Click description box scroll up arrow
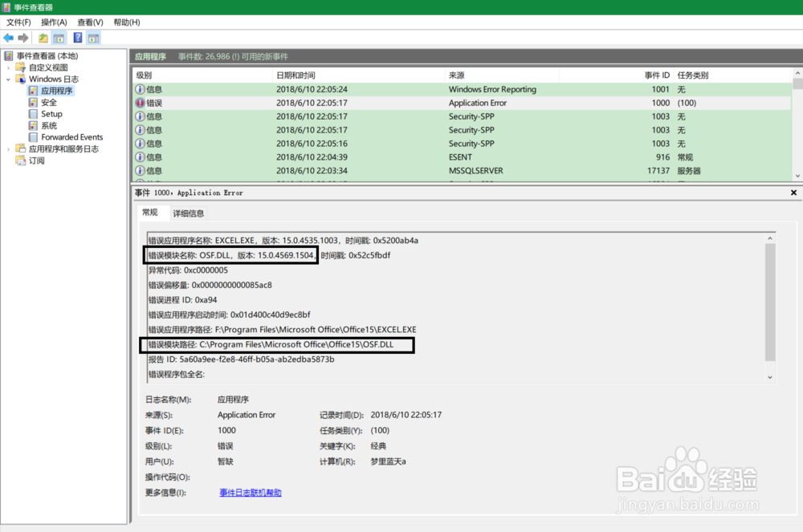Screen dimensions: 803x532 (x=770, y=238)
